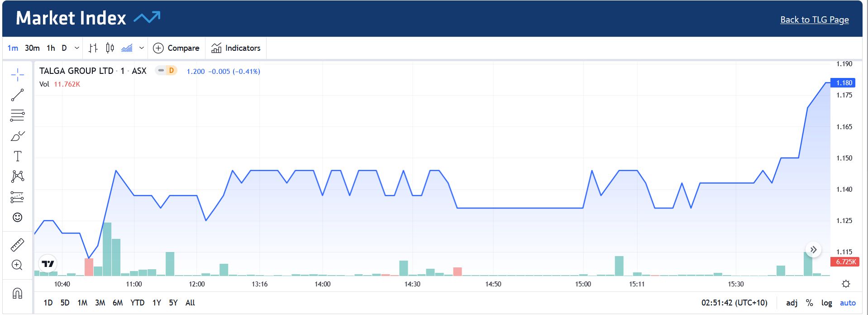Click the Vol 11.762K volume indicator legend
868x315 pixels.
60,84
